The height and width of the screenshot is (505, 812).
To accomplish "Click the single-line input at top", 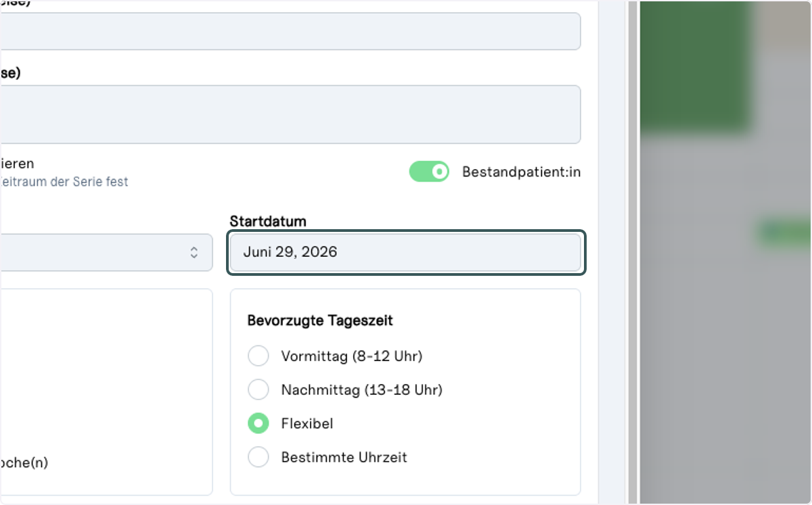I will 290,31.
